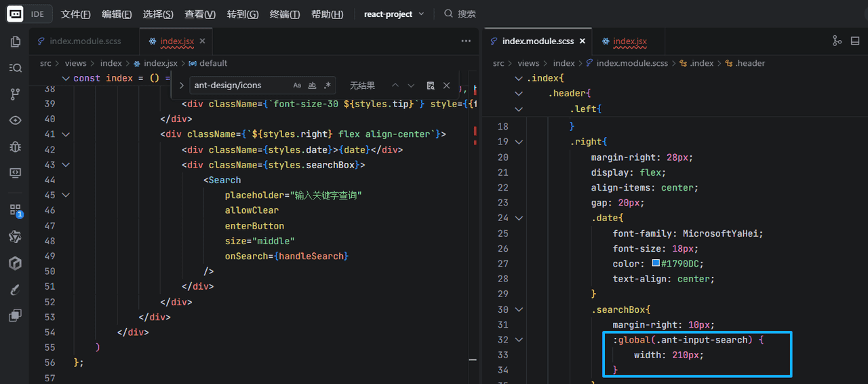Open the remote explorer monitor icon
The height and width of the screenshot is (384, 868).
[x=15, y=173]
